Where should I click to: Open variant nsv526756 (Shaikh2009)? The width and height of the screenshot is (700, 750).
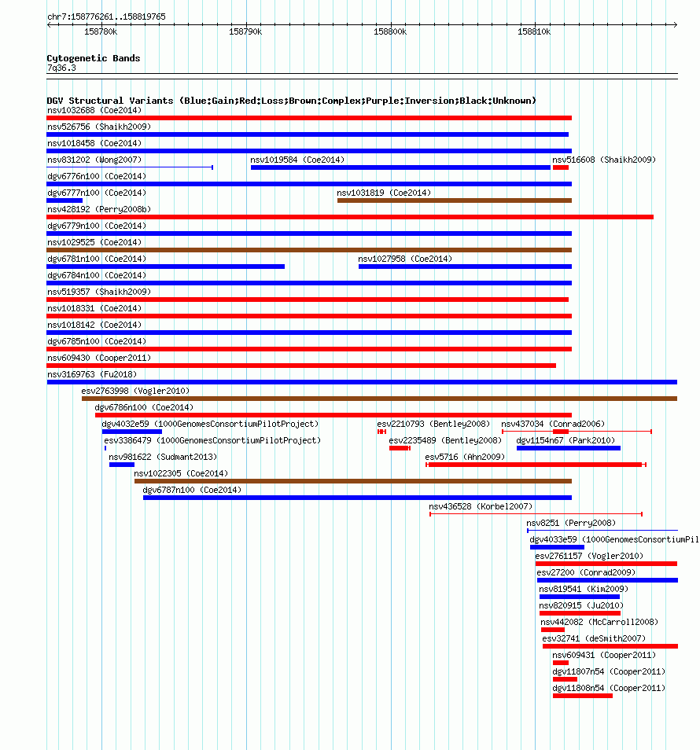click(99, 127)
